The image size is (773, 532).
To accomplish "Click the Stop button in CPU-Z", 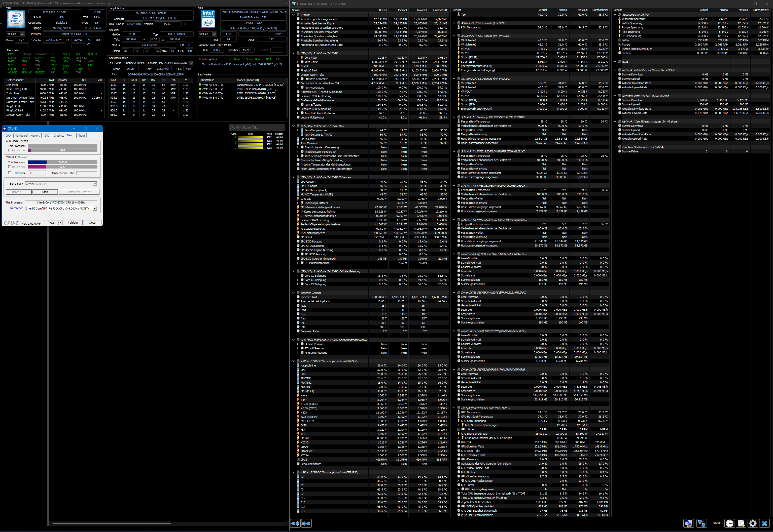I will pyautogui.click(x=45, y=192).
